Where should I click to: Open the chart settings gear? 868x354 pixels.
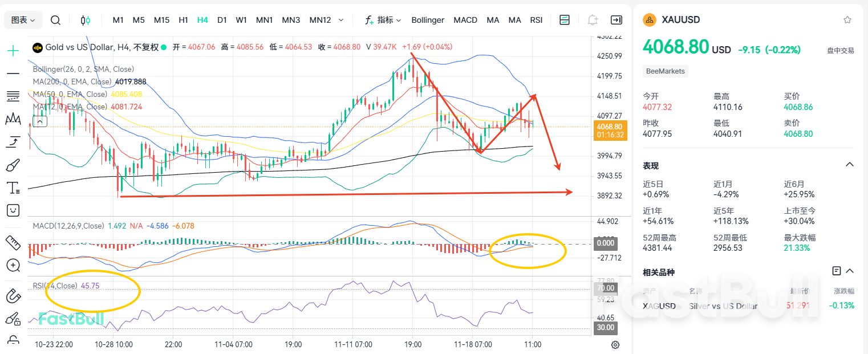[x=615, y=345]
